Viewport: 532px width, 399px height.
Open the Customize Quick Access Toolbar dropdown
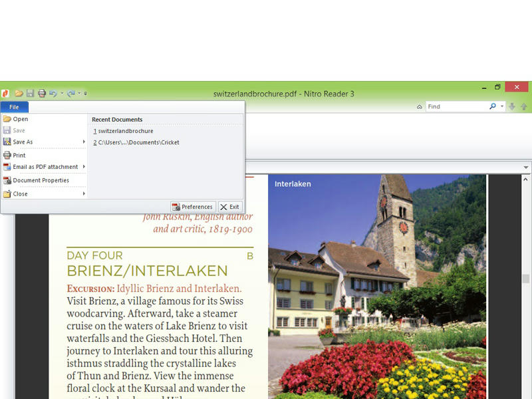coord(85,93)
